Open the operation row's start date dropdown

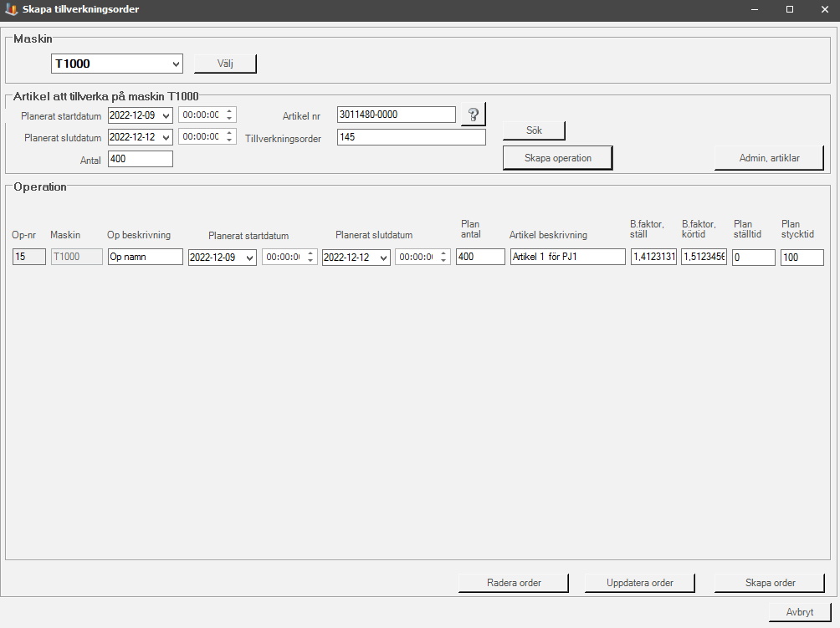pos(249,258)
